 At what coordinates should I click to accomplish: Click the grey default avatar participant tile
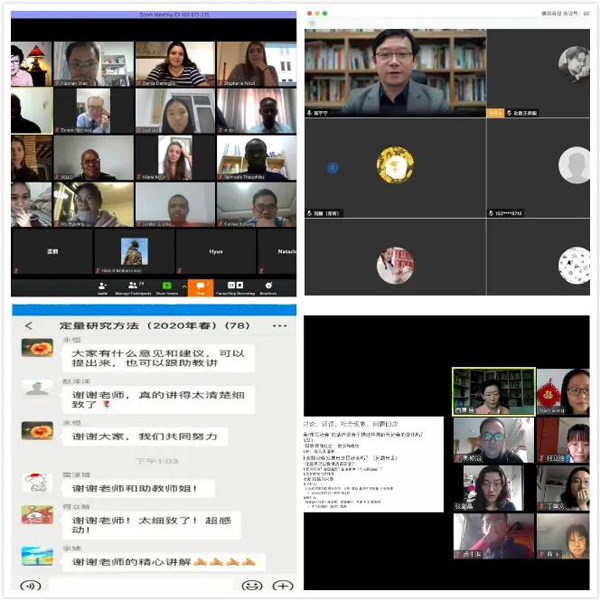[573, 163]
